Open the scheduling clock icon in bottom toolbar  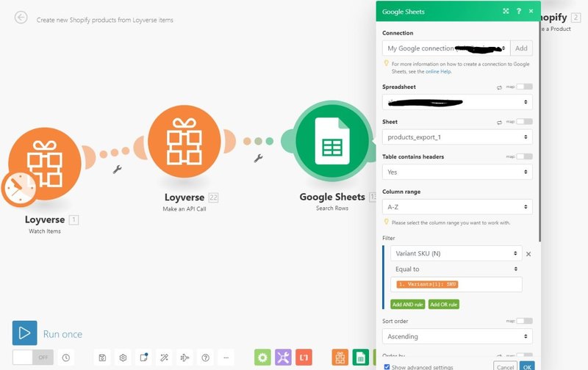pos(66,358)
